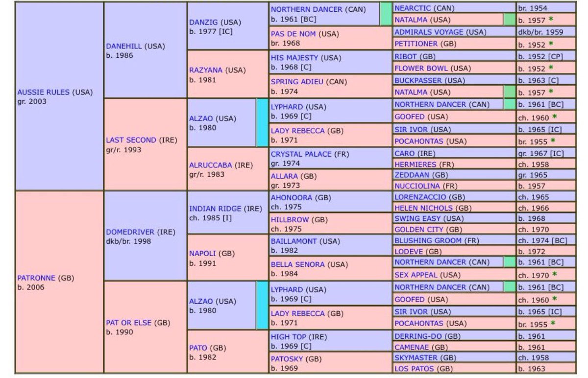Open the ZEDDAAN (GB) link
588x378 pixels.
click(x=421, y=175)
